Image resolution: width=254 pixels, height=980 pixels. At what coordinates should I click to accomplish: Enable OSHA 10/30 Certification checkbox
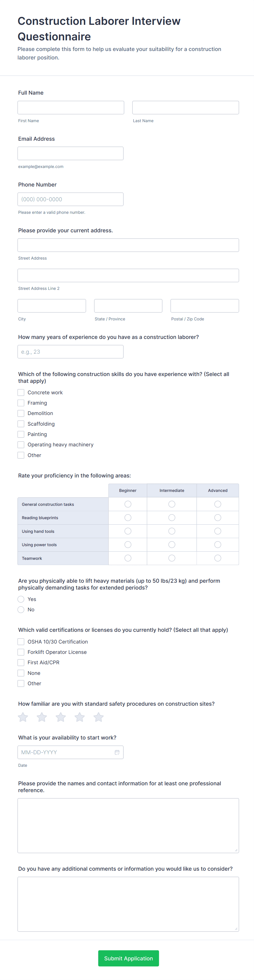[x=21, y=642]
